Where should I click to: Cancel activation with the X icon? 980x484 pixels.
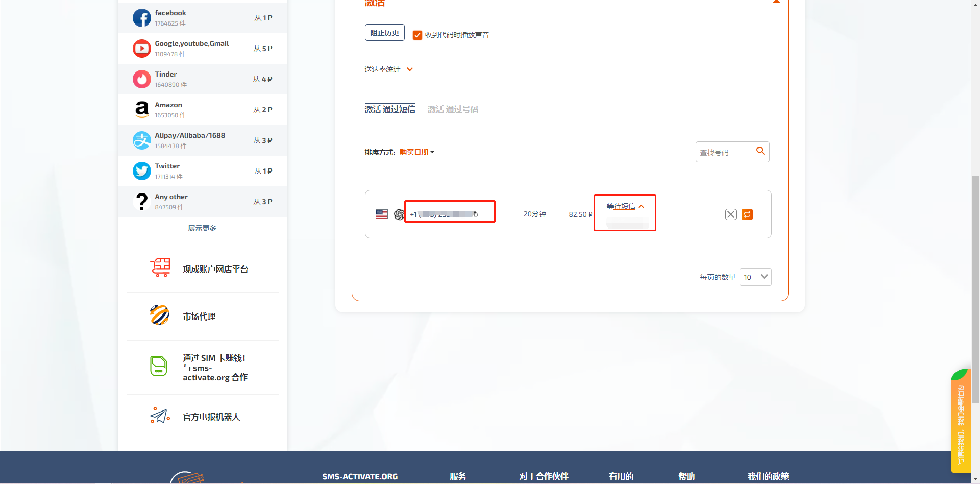coord(730,214)
